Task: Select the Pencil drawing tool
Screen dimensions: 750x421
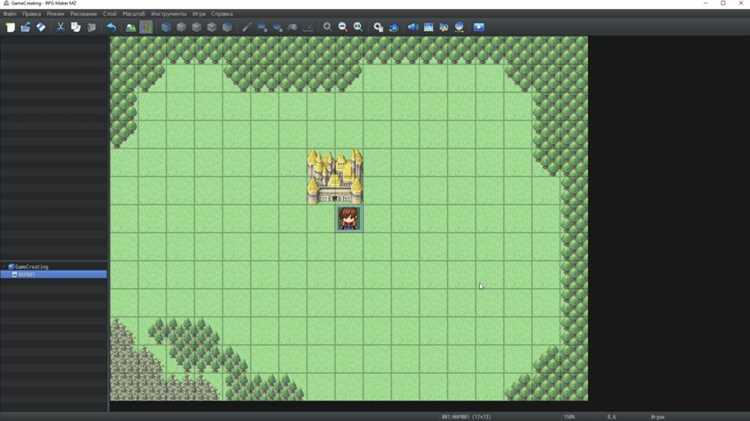Action: pyautogui.click(x=246, y=27)
